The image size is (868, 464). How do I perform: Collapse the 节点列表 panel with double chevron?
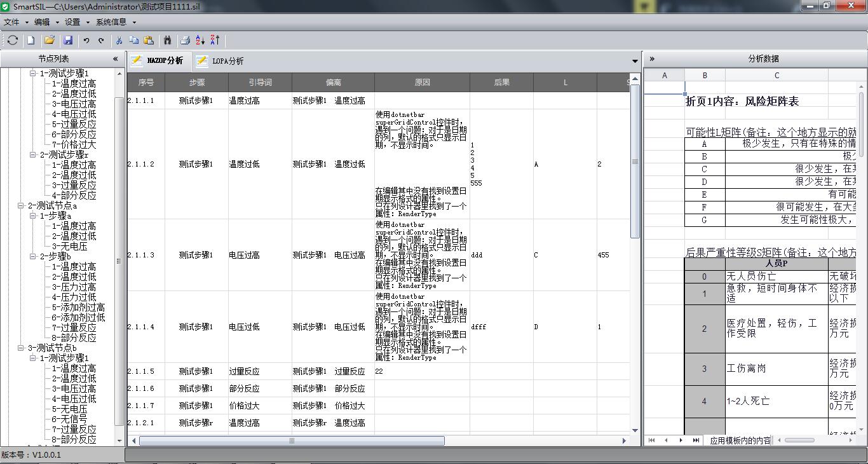(x=115, y=58)
